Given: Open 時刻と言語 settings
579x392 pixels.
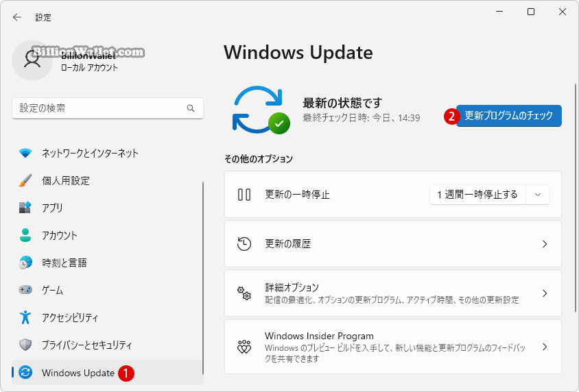Looking at the screenshot, I should click(107, 262).
